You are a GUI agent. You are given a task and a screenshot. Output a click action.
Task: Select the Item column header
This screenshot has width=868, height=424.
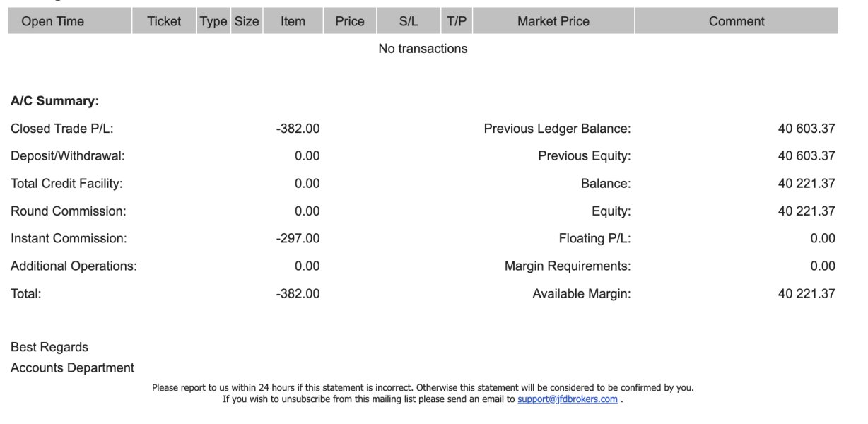tap(293, 21)
